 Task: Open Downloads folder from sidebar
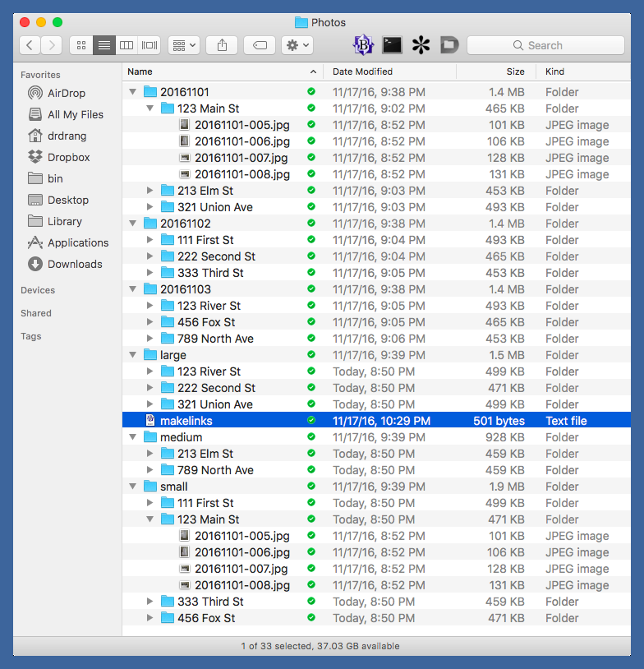coord(74,264)
